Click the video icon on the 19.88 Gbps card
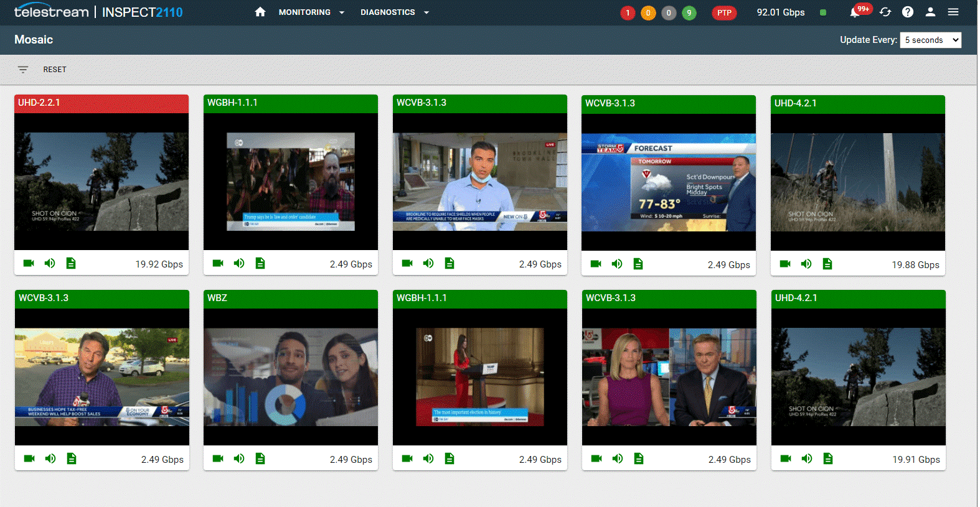 [785, 264]
